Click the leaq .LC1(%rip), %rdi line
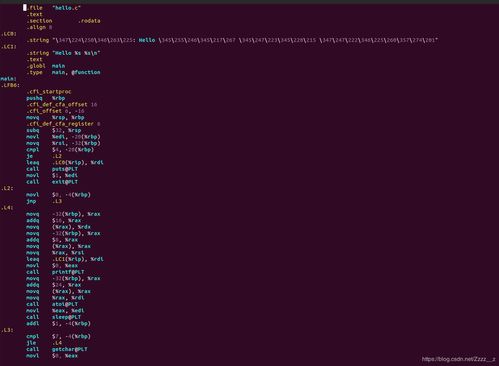Screen dimensions: 499x366 pos(65,259)
